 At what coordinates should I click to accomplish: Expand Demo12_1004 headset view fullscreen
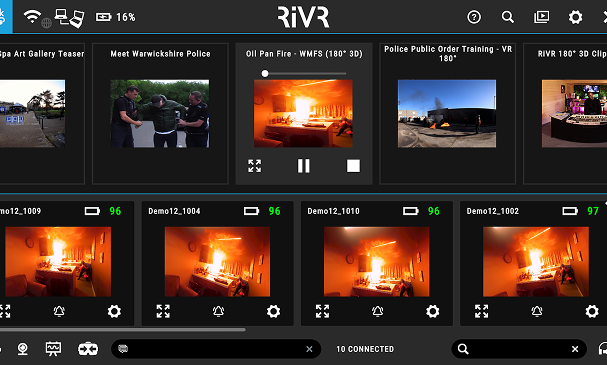point(163,311)
